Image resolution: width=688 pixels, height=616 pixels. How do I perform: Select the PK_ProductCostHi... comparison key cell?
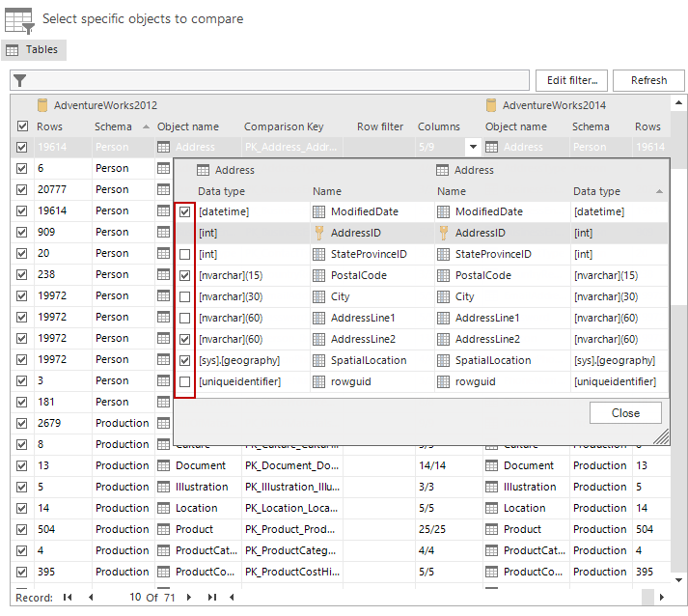(x=291, y=572)
